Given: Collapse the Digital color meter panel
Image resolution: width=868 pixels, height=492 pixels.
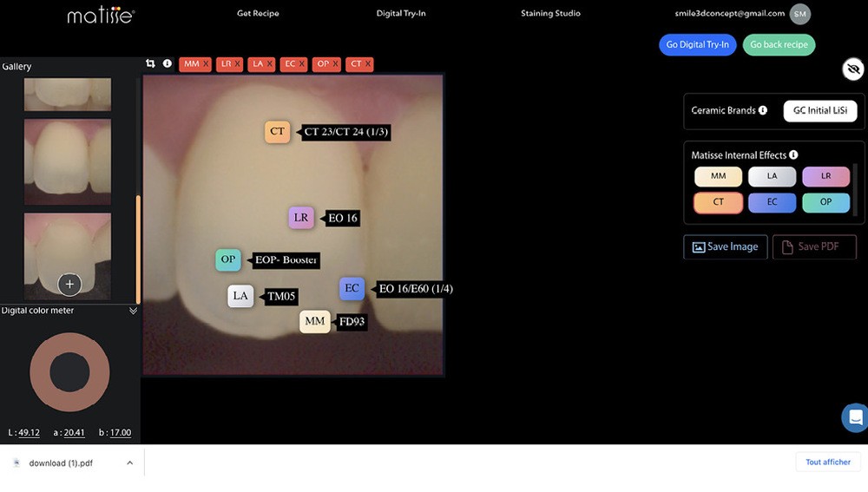Looking at the screenshot, I should click(x=133, y=311).
